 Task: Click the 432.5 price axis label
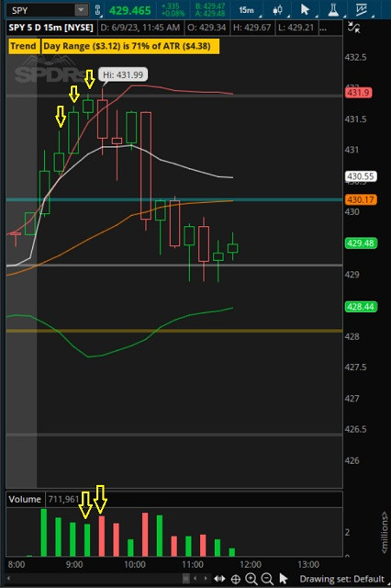tap(355, 57)
